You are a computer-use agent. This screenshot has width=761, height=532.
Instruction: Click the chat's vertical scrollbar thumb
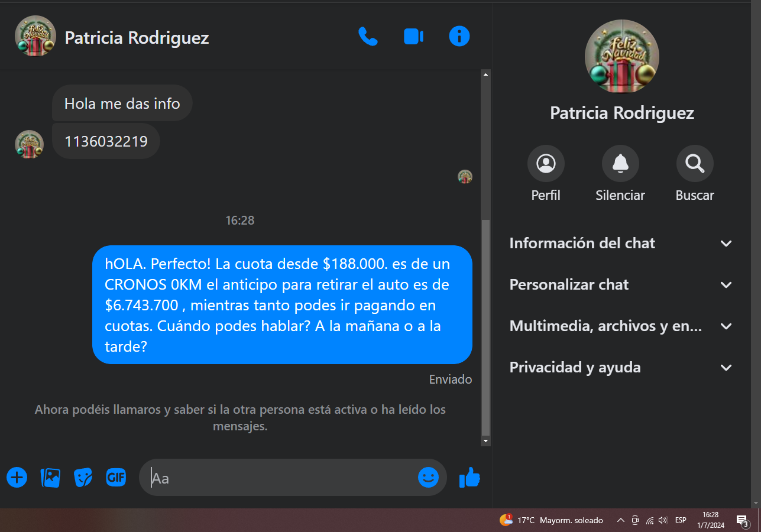pyautogui.click(x=486, y=325)
